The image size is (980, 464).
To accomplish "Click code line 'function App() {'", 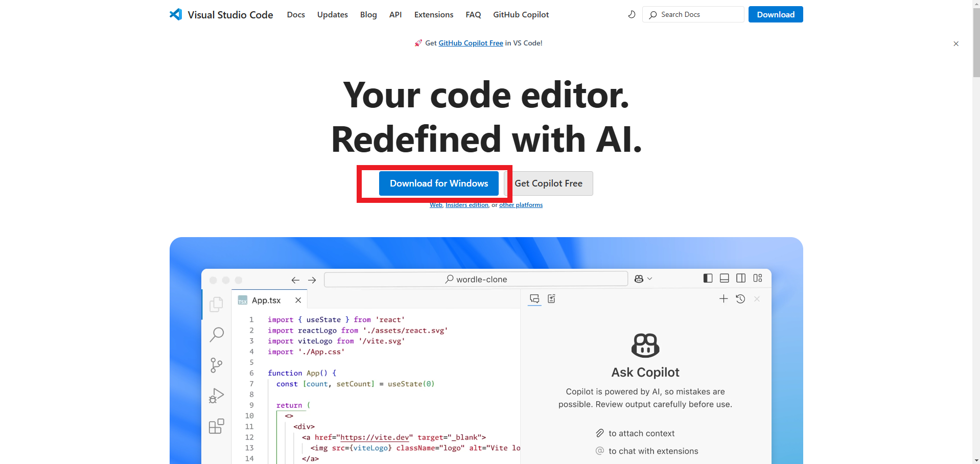I will [302, 373].
